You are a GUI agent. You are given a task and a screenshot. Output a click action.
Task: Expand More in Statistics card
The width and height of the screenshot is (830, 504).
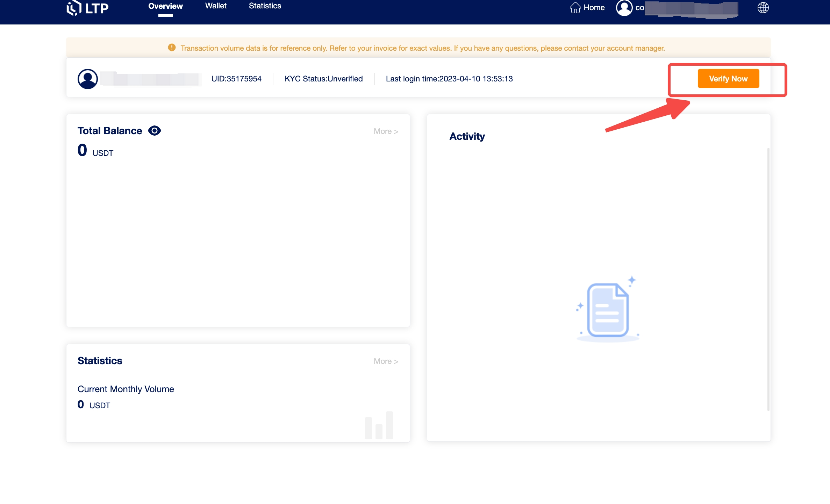point(386,361)
